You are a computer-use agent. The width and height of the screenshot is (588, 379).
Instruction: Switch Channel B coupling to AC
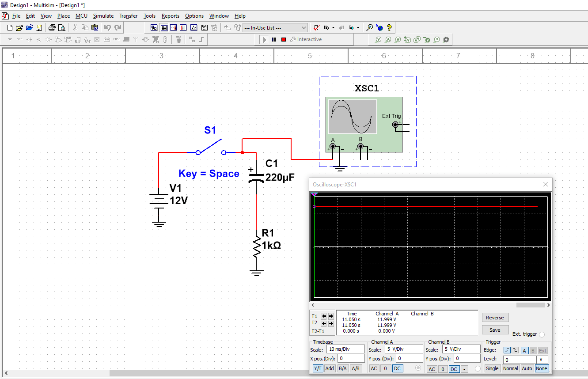pyautogui.click(x=432, y=368)
